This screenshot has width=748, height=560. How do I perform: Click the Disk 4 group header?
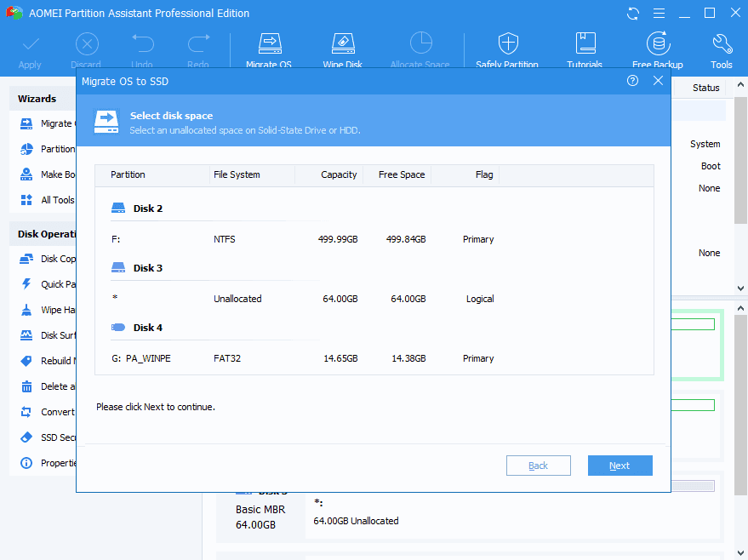[137, 328]
